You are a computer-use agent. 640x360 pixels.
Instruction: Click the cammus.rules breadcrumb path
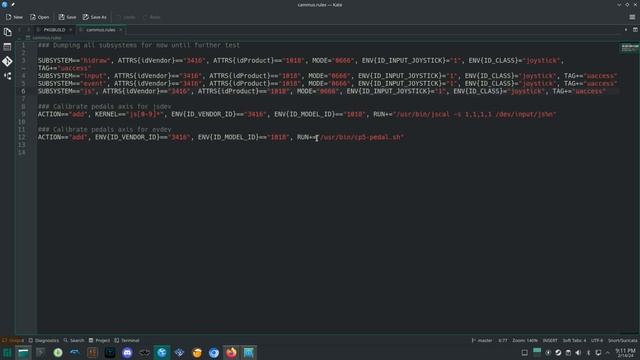point(47,38)
